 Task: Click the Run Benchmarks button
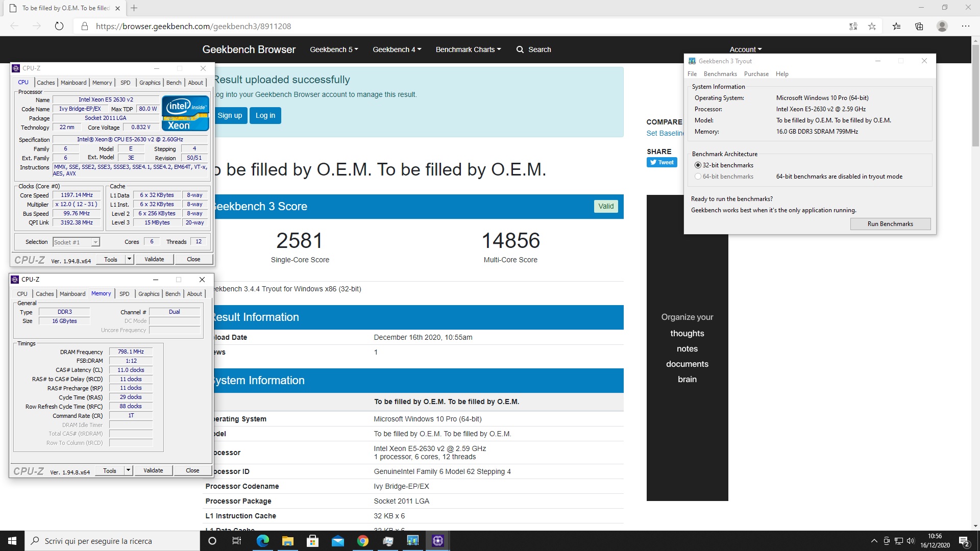[890, 224]
